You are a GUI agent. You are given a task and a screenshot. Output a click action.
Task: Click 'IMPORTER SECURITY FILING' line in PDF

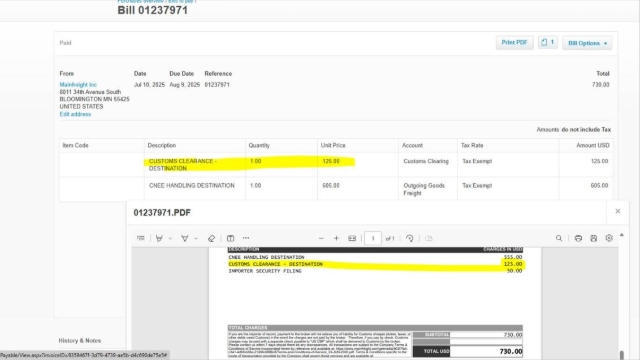point(264,271)
